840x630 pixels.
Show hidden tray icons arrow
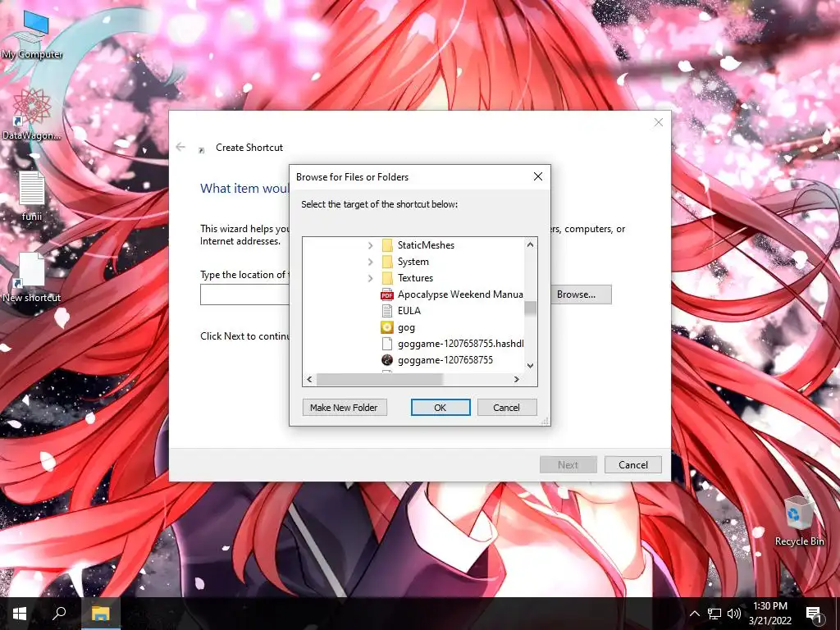click(694, 614)
